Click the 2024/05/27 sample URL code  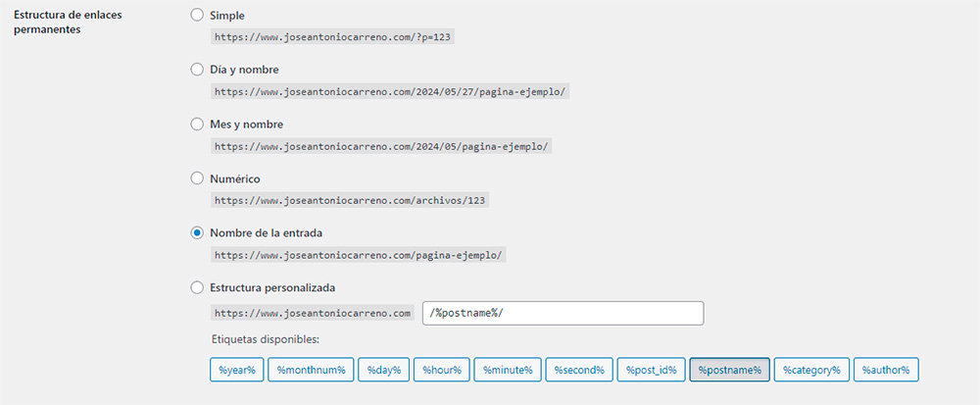click(x=390, y=91)
